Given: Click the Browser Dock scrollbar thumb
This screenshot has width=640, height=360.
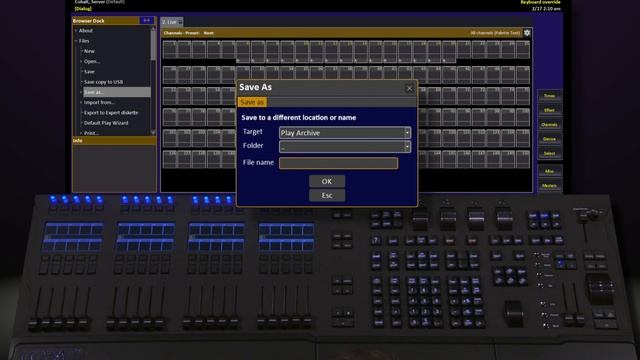Looking at the screenshot, I should click(x=153, y=46).
